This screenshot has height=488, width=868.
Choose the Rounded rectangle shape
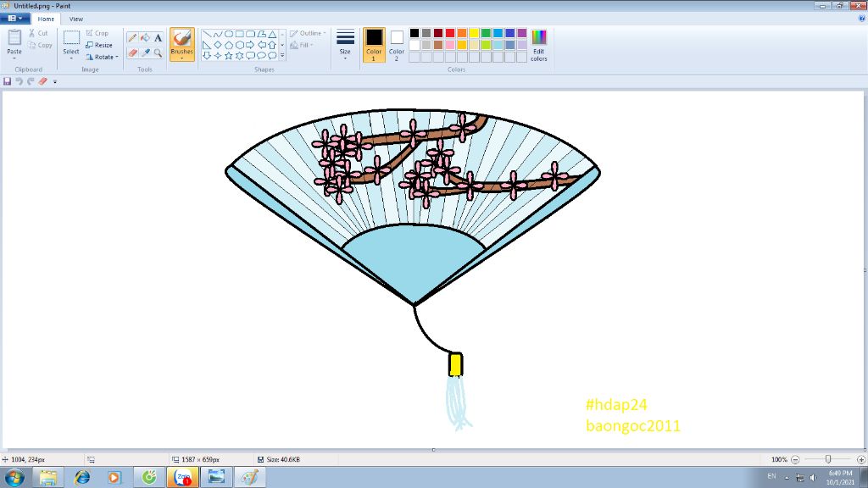pyautogui.click(x=250, y=34)
